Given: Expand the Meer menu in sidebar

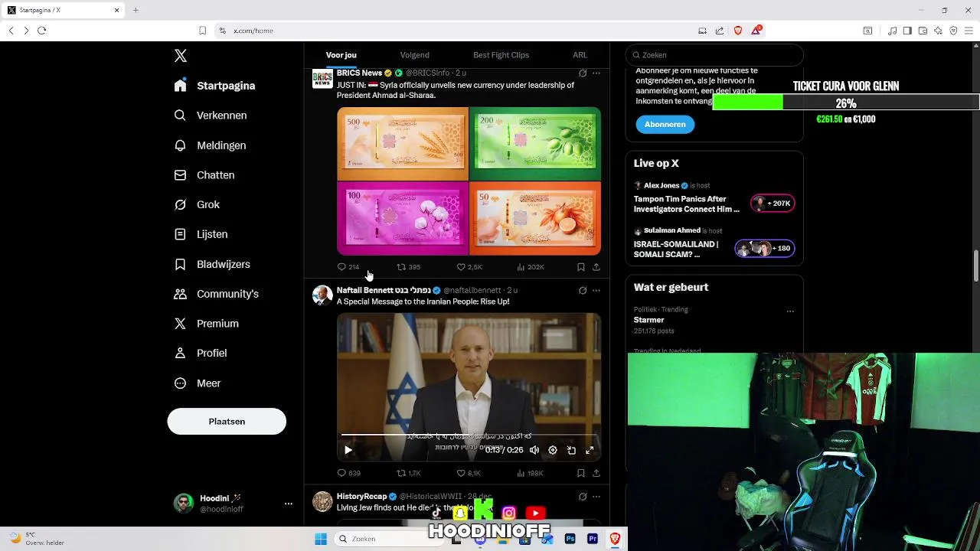Looking at the screenshot, I should pyautogui.click(x=198, y=383).
